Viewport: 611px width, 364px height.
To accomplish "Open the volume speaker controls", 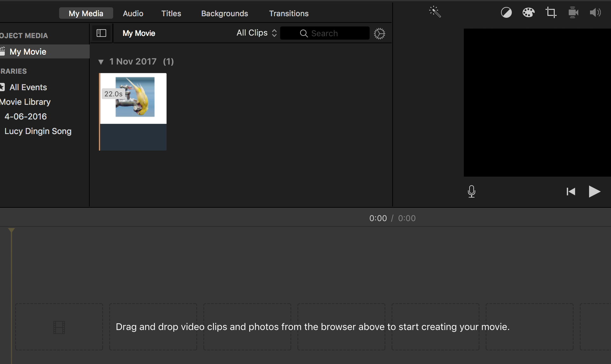I will point(595,13).
